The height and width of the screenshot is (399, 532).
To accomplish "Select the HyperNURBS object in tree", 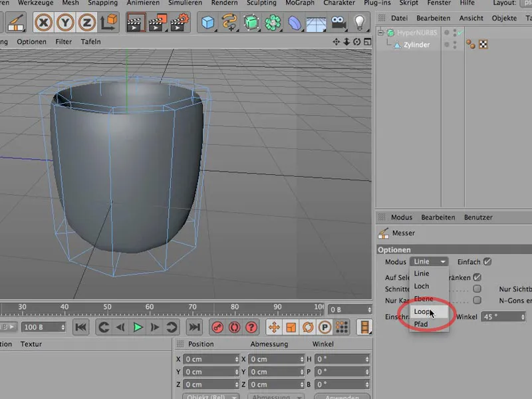I will [x=418, y=33].
